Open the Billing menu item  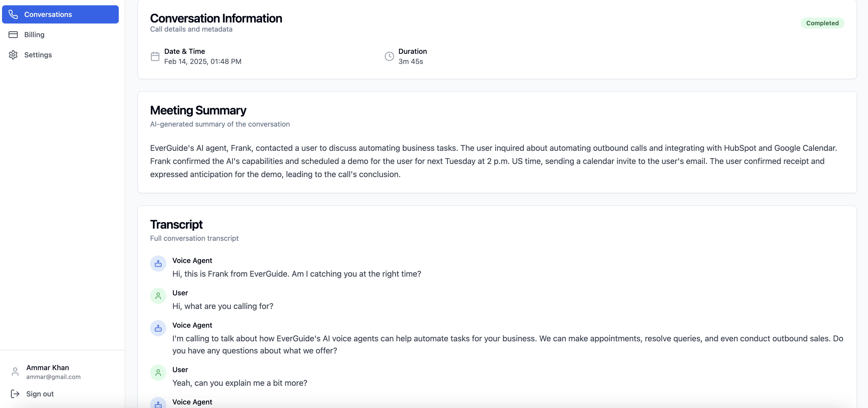[34, 35]
